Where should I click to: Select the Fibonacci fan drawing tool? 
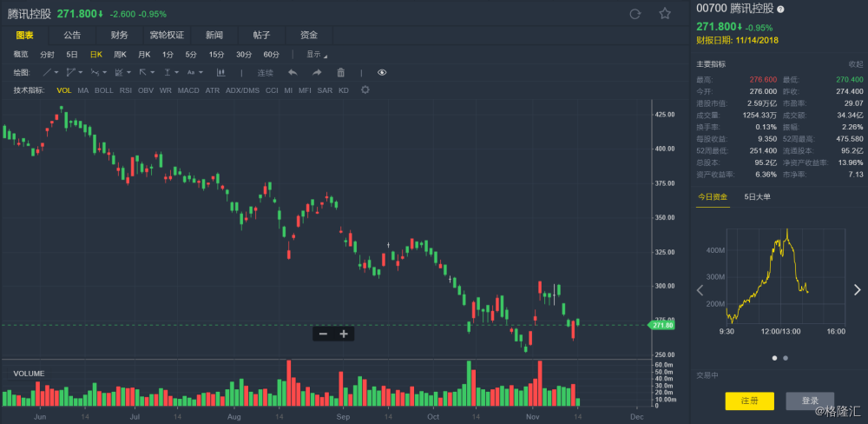(119, 72)
